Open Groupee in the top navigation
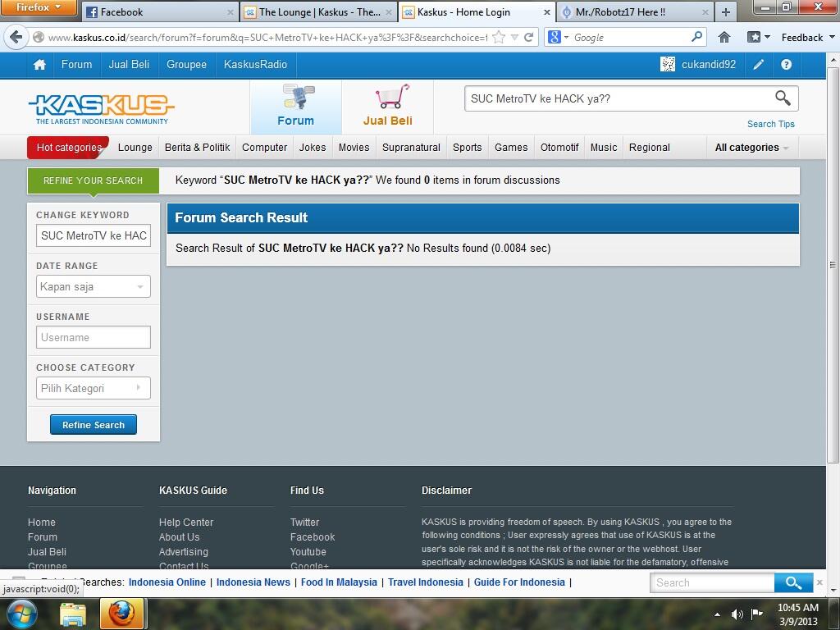This screenshot has width=840, height=630. [186, 64]
